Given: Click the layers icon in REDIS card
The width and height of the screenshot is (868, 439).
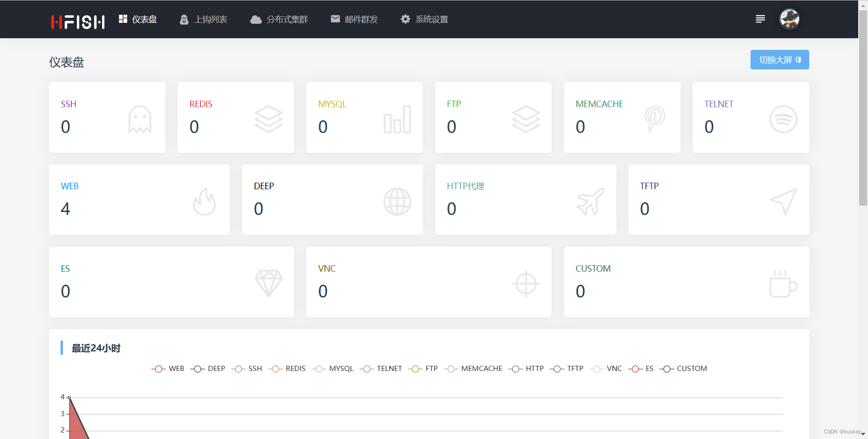Looking at the screenshot, I should point(269,119).
